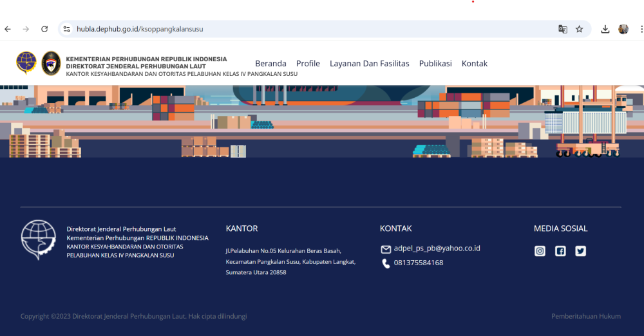The height and width of the screenshot is (336, 644).
Task: Open the Kontak menu item
Action: pyautogui.click(x=475, y=64)
